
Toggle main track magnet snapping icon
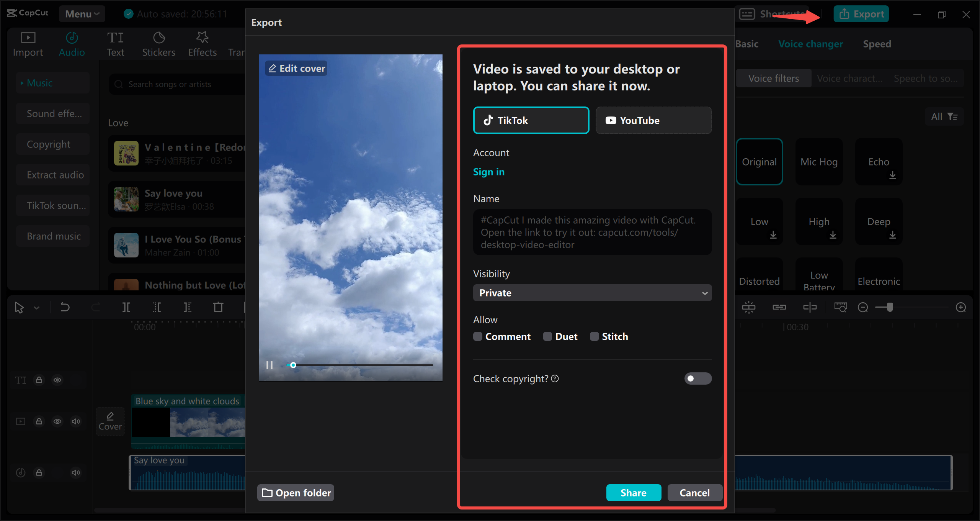tap(749, 307)
